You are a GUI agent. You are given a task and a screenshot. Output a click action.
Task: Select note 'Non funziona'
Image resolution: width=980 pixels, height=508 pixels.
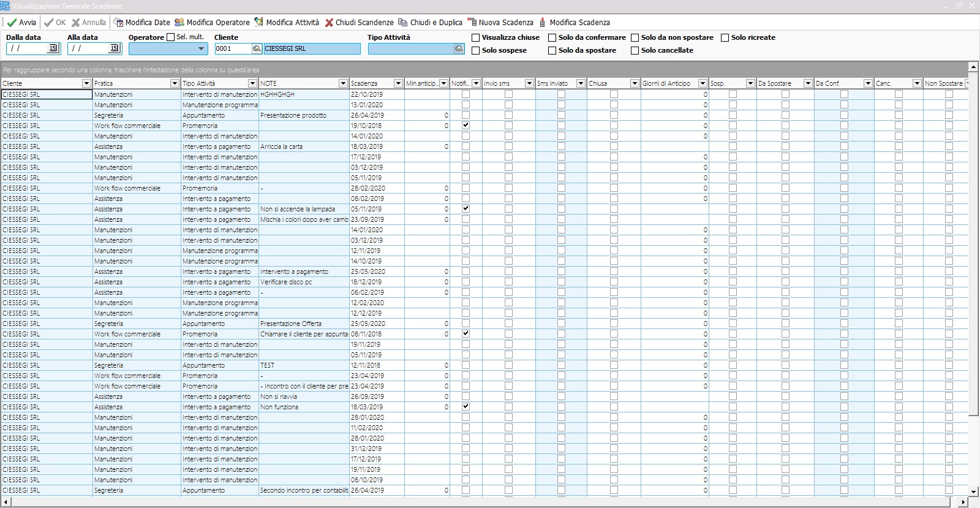[279, 407]
